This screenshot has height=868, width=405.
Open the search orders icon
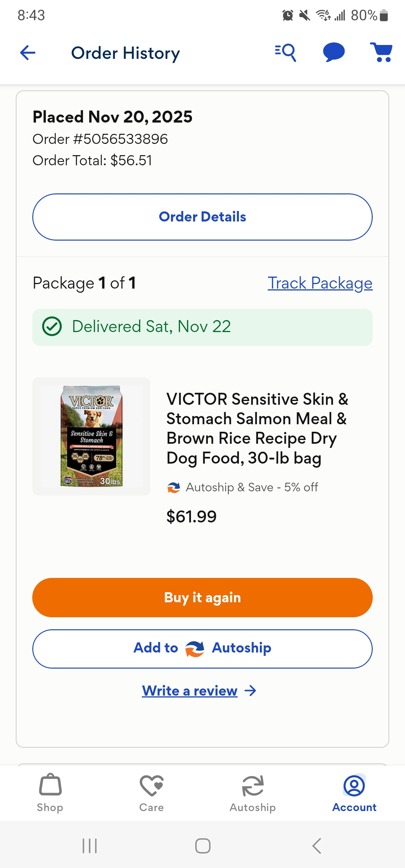[285, 52]
